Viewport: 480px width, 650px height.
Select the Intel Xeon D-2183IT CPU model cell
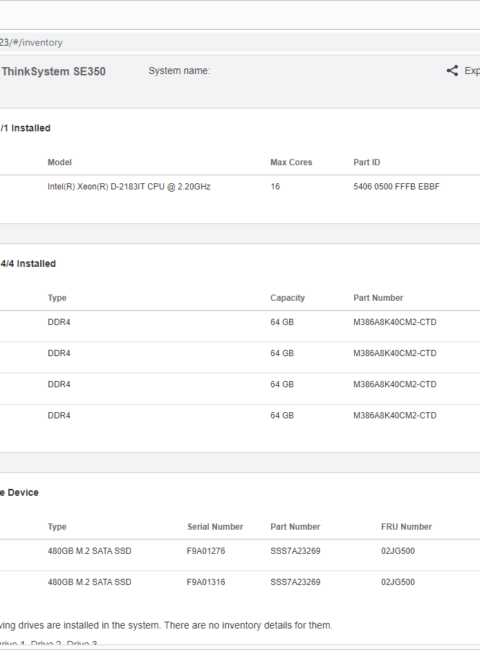(x=129, y=187)
